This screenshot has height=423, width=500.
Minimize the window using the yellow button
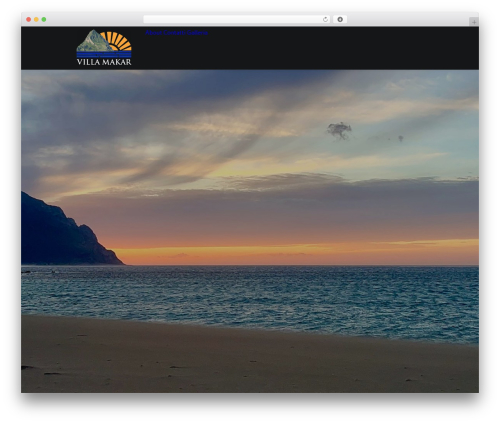click(x=36, y=20)
